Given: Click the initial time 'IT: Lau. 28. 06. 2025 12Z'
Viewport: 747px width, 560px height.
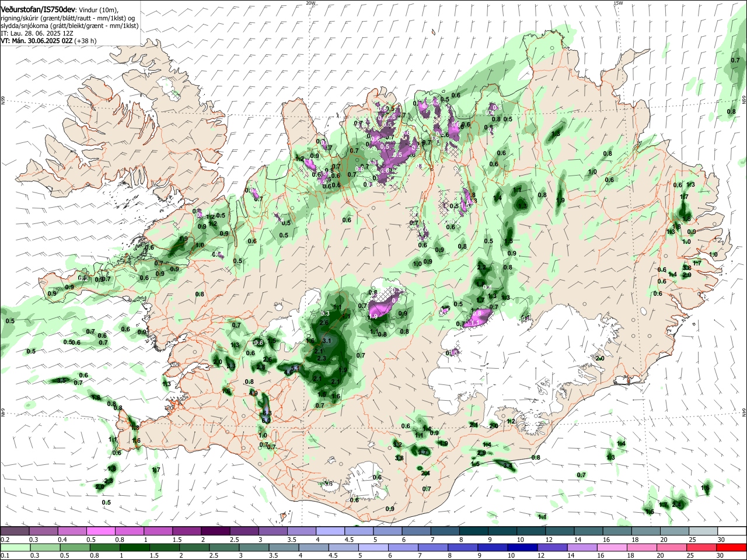Looking at the screenshot, I should [37, 34].
